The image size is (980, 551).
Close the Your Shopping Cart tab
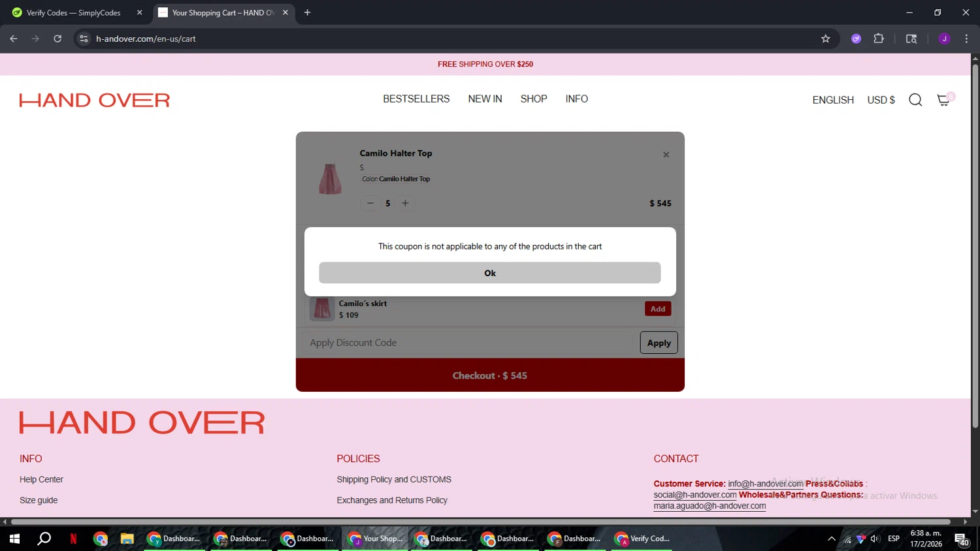(x=286, y=12)
